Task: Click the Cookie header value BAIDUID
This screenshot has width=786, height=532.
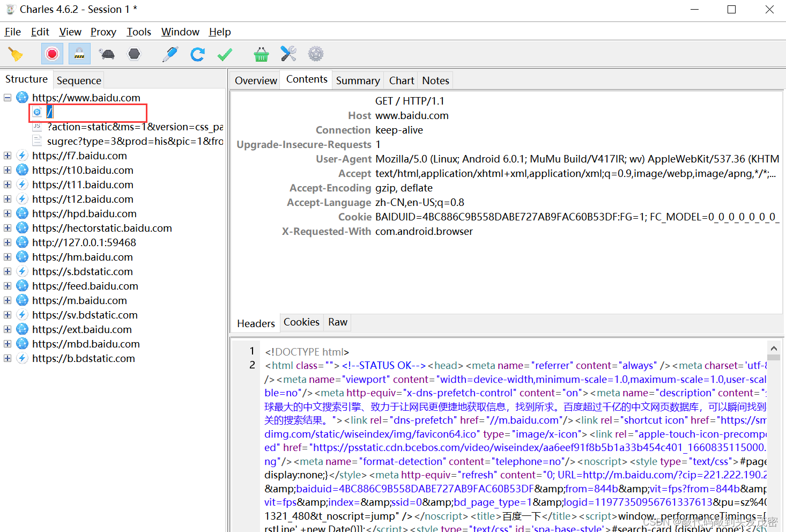Action: pos(577,217)
